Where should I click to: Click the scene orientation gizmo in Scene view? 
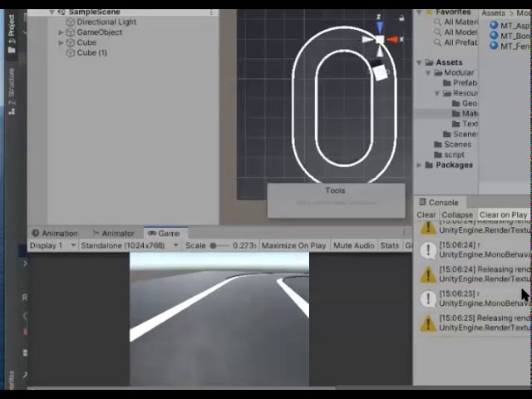(x=380, y=39)
